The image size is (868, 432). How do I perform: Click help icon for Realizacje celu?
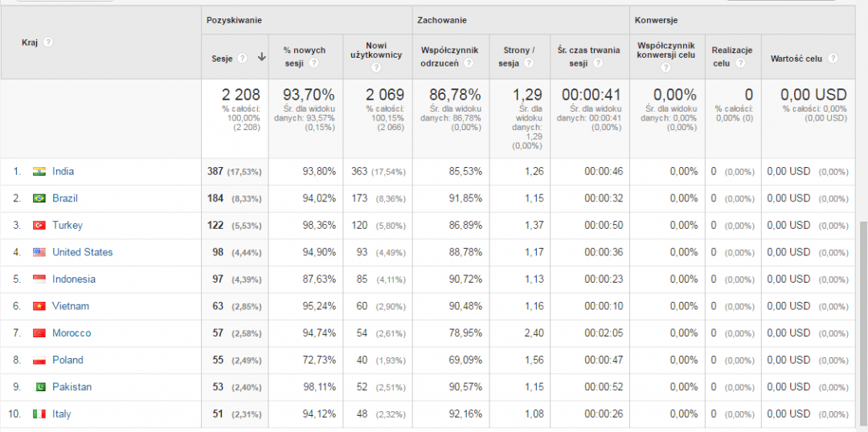pos(740,63)
